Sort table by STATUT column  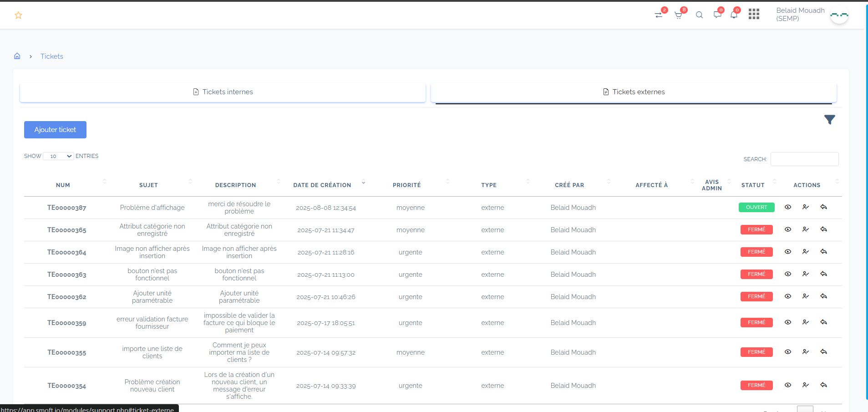(753, 185)
